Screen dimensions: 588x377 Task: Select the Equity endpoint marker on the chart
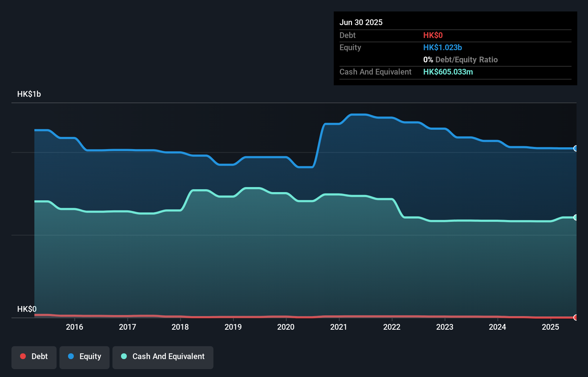click(576, 148)
